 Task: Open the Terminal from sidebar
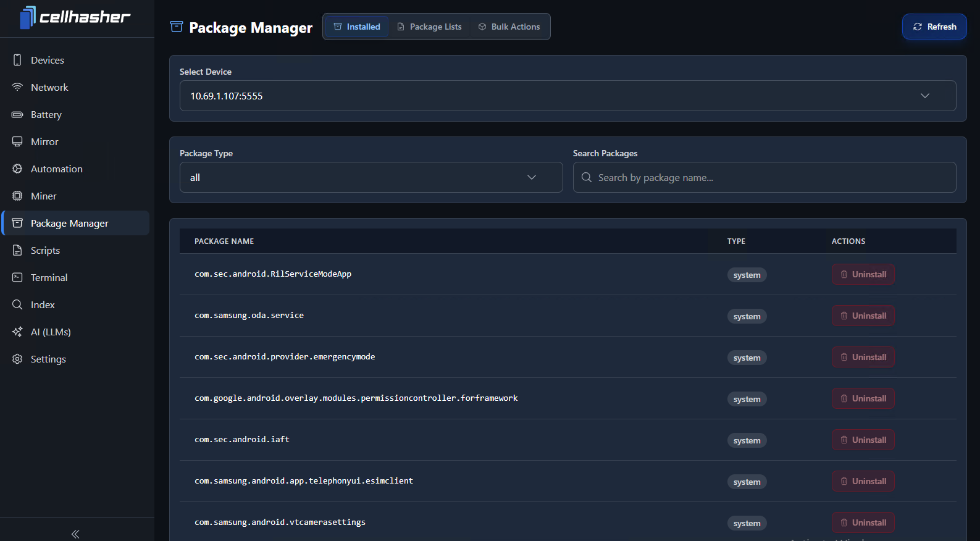tap(49, 277)
